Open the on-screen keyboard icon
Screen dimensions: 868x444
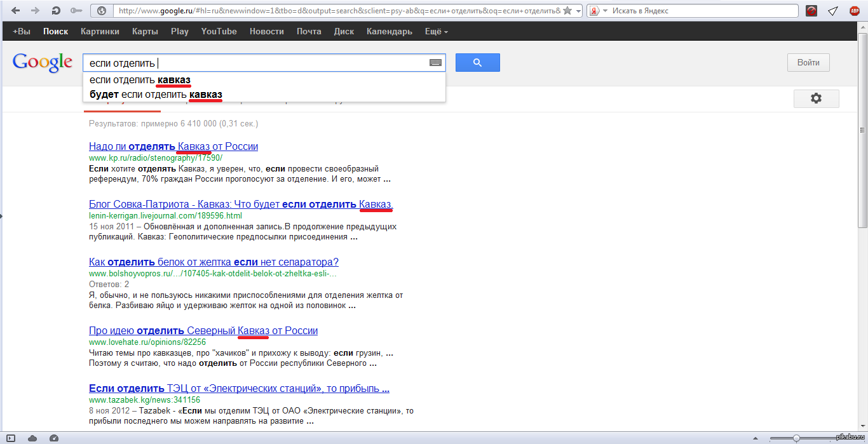coord(435,63)
